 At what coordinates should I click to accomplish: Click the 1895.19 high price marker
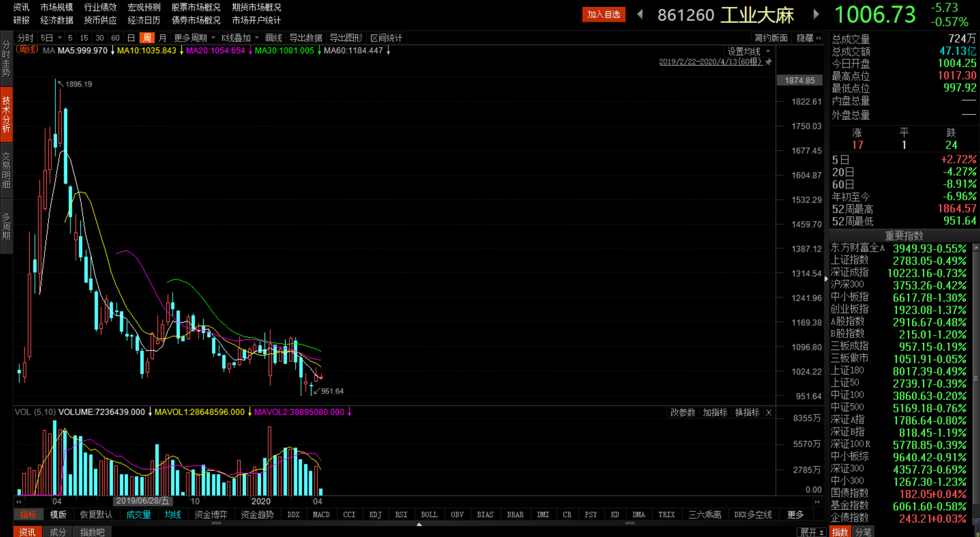[75, 84]
